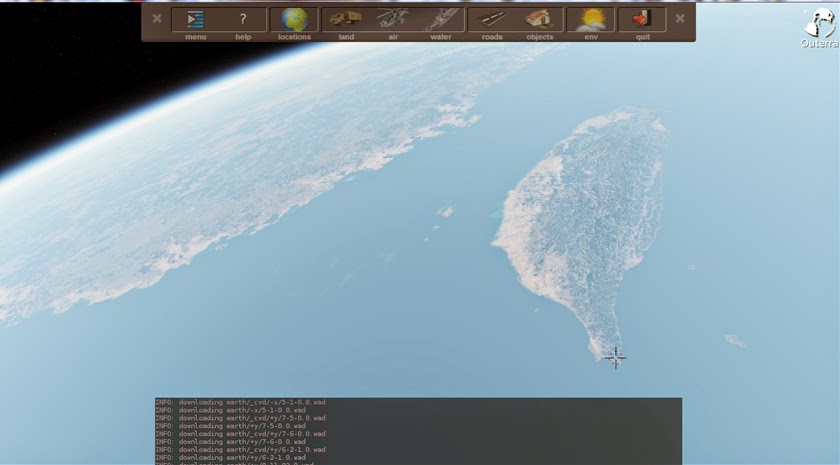Image resolution: width=840 pixels, height=465 pixels.
Task: Click the quit exit door icon
Action: [642, 19]
